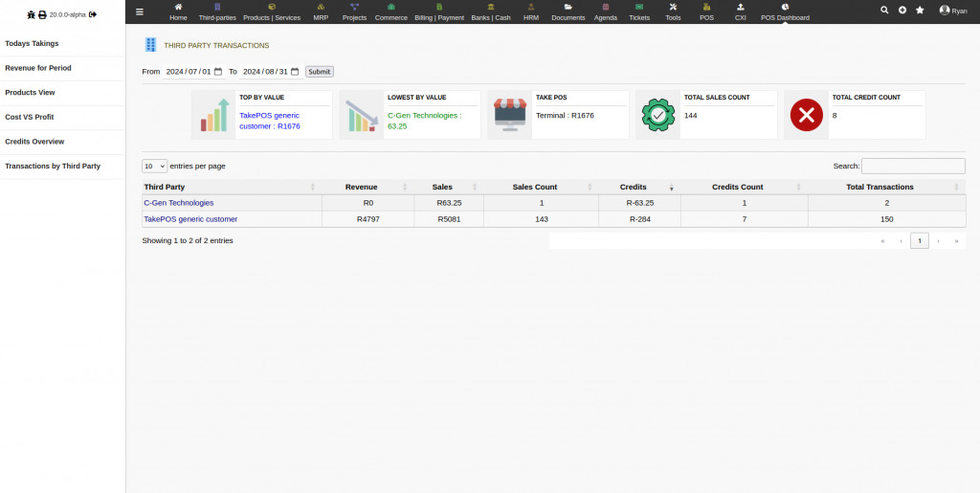The width and height of the screenshot is (980, 493).
Task: Click the printer icon beside version
Action: point(42,15)
